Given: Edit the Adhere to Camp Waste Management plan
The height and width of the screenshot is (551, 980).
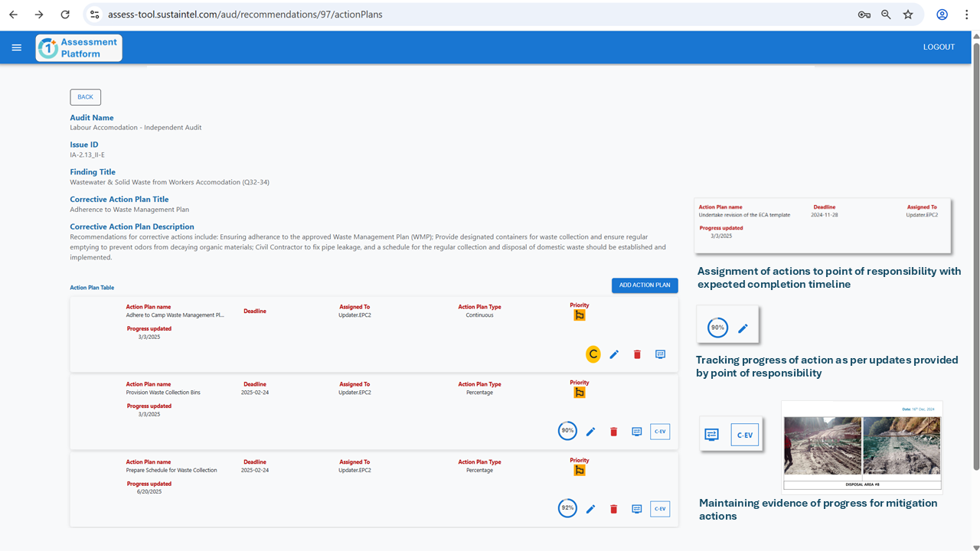Looking at the screenshot, I should coord(614,354).
